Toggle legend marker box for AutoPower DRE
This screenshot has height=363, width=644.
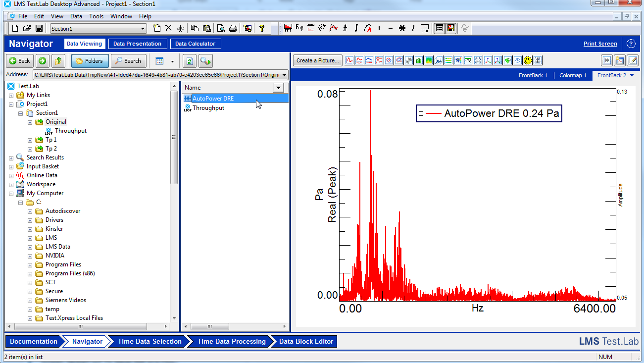pyautogui.click(x=421, y=113)
